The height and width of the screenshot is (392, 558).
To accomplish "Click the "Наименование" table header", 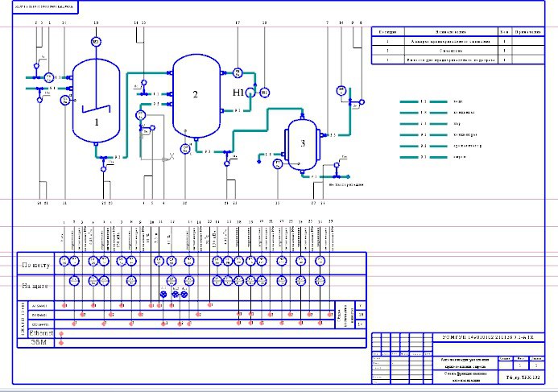I will [451, 31].
